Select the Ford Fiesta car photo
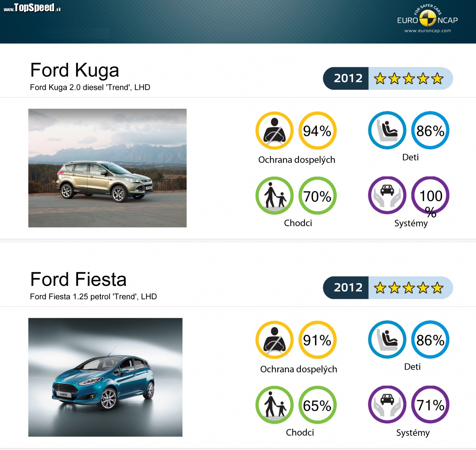This screenshot has height=450, width=476. 105,377
